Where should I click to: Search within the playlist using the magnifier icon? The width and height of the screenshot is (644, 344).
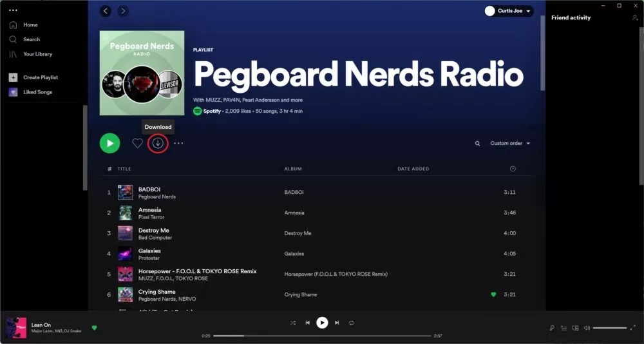click(x=477, y=144)
